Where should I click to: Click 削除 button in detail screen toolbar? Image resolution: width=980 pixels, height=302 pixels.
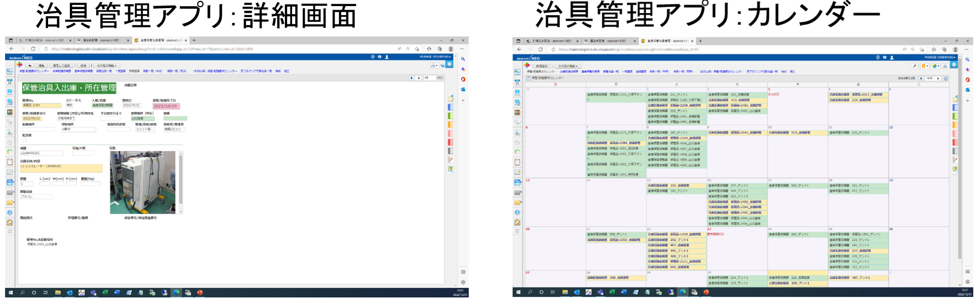coord(83,66)
